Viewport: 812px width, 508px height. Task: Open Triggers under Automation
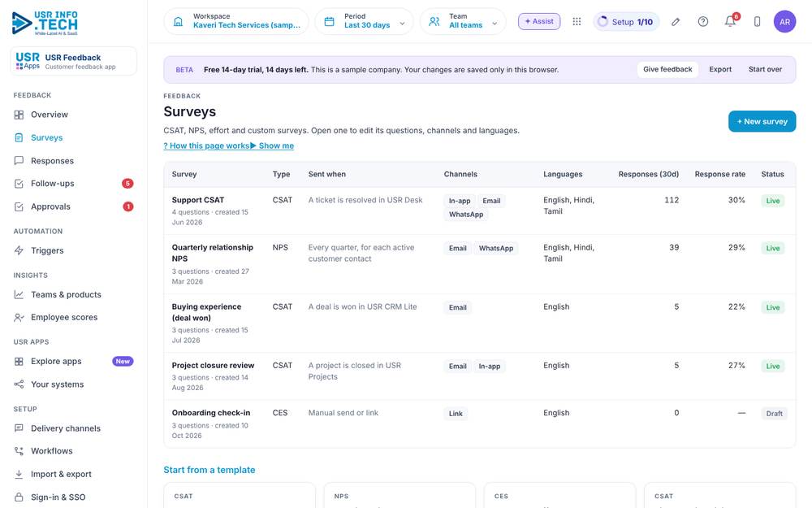(74, 250)
